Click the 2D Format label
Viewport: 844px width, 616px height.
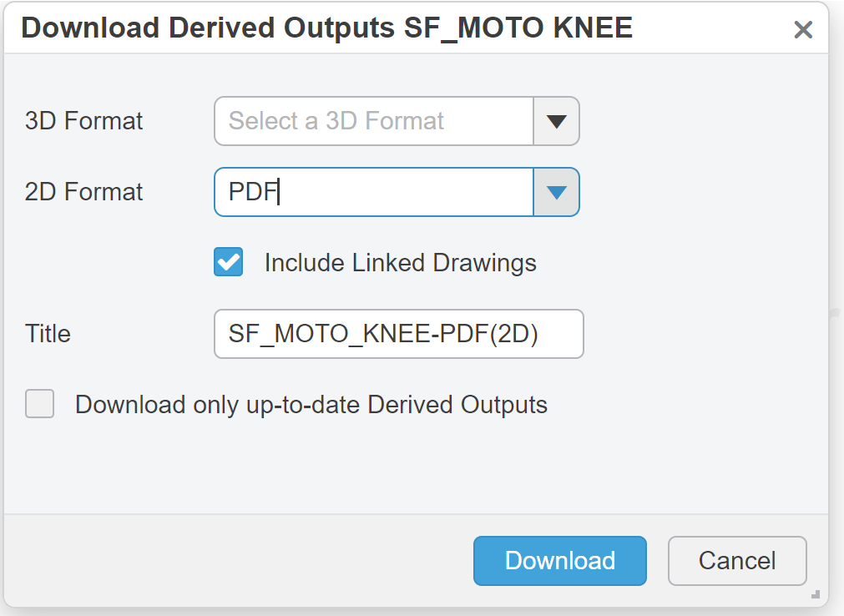click(x=84, y=191)
